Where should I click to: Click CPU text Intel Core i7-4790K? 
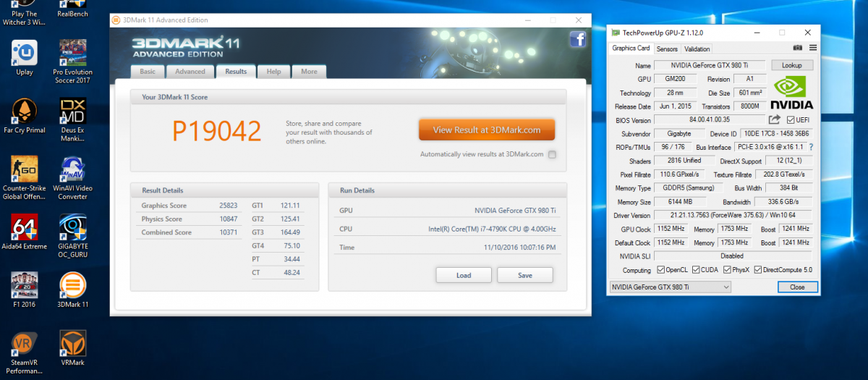492,229
